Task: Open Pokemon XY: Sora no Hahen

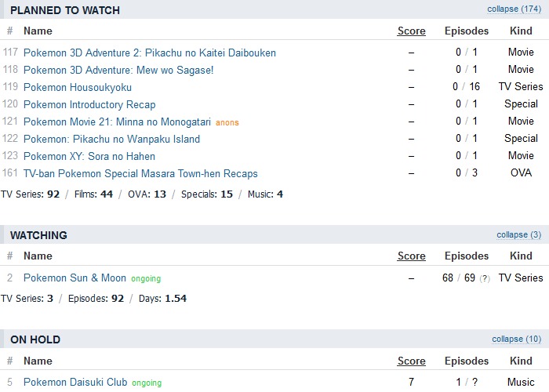Action: [x=89, y=156]
